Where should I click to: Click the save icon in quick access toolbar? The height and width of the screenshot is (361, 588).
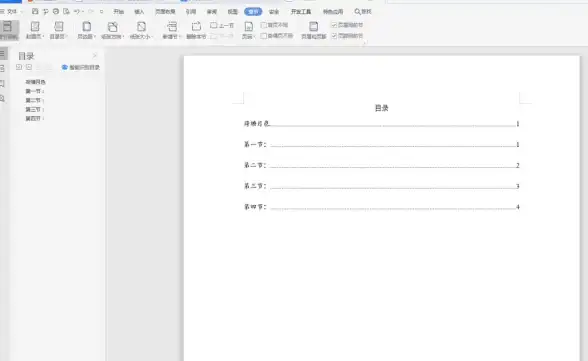35,11
